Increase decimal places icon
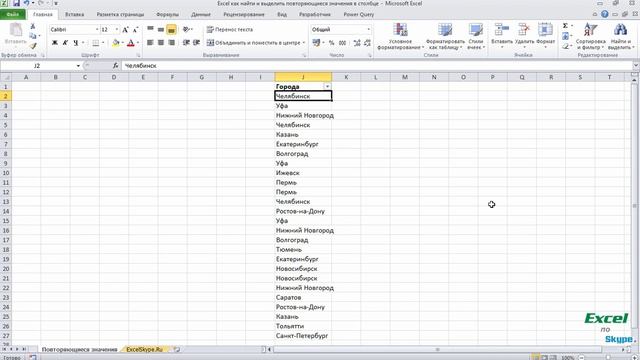Image resolution: width=640 pixels, height=360 pixels. pos(357,42)
